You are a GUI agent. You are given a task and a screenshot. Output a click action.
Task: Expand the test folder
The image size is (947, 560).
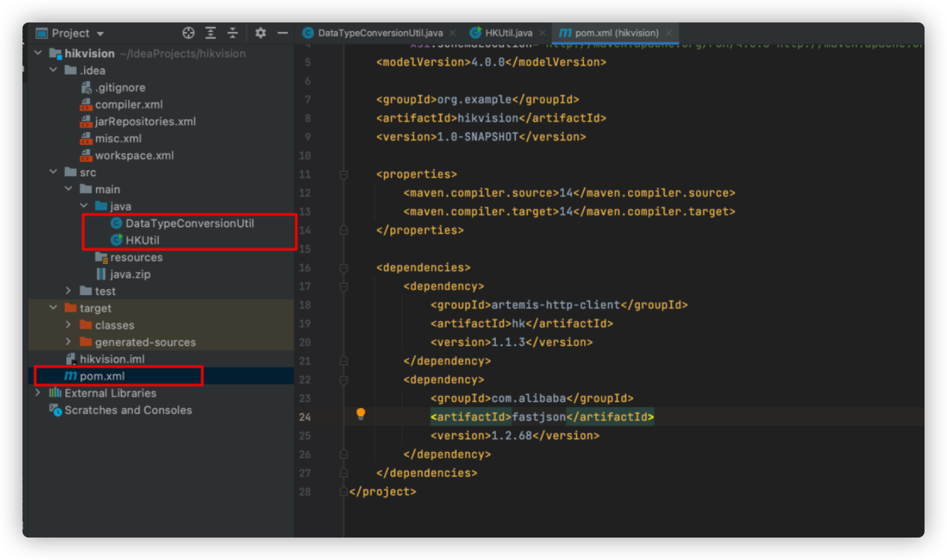(69, 291)
